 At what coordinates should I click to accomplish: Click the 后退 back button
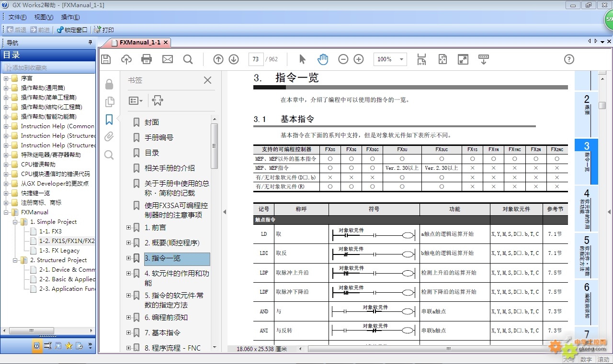coord(17,30)
